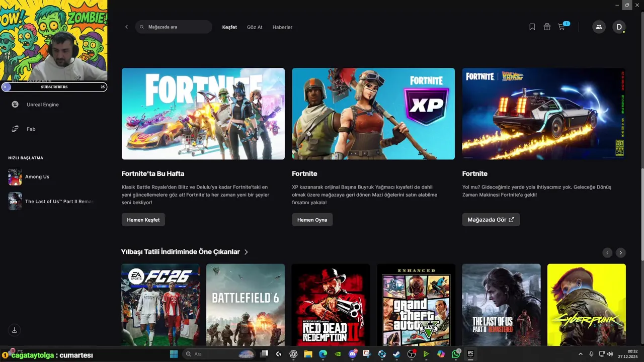
Task: Open the gift redeem icon
Action: 547,27
